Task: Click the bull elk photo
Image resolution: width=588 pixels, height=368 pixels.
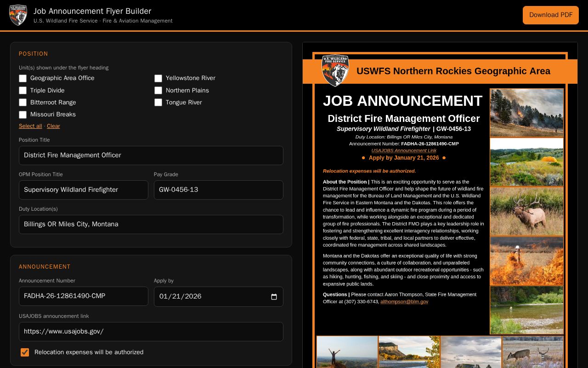Action: [x=526, y=212]
